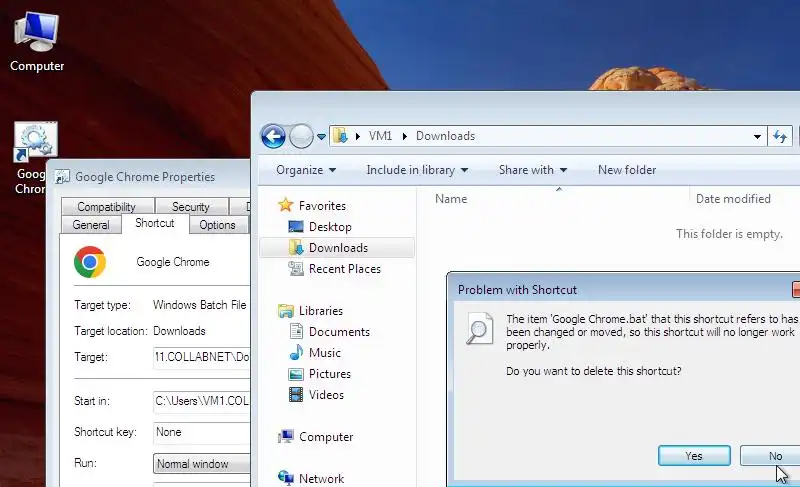The width and height of the screenshot is (800, 487).
Task: Select Network in navigation pane
Action: tap(321, 479)
